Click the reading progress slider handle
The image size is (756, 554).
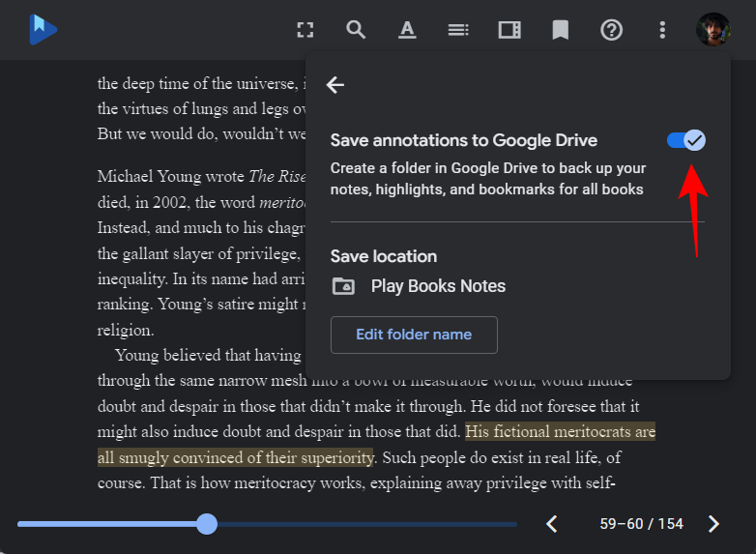click(x=207, y=524)
